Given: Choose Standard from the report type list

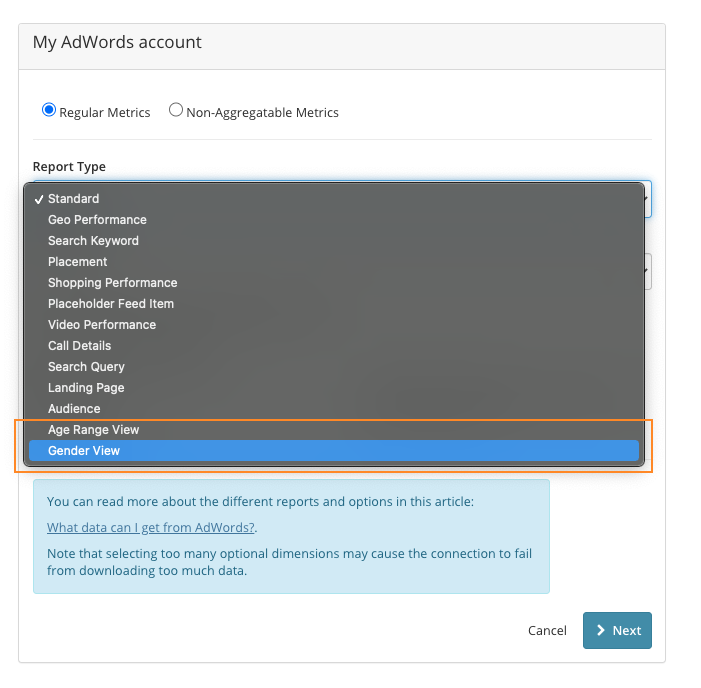Looking at the screenshot, I should click(x=334, y=199).
